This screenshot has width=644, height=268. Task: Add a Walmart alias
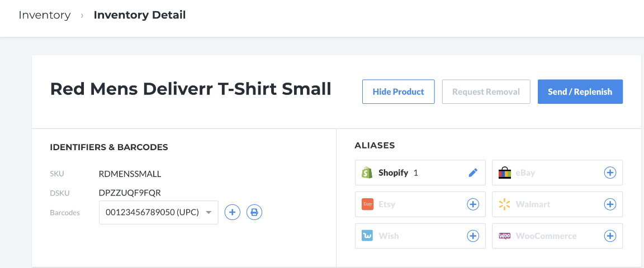(610, 204)
